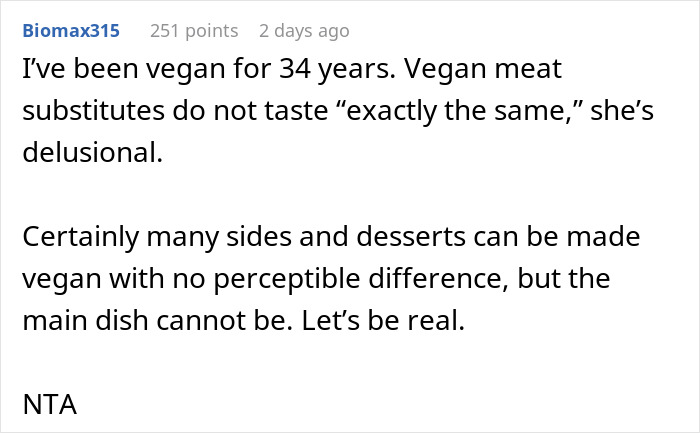
Task: Click the word "Certainly" starting the second paragraph
Action: pyautogui.click(x=81, y=237)
